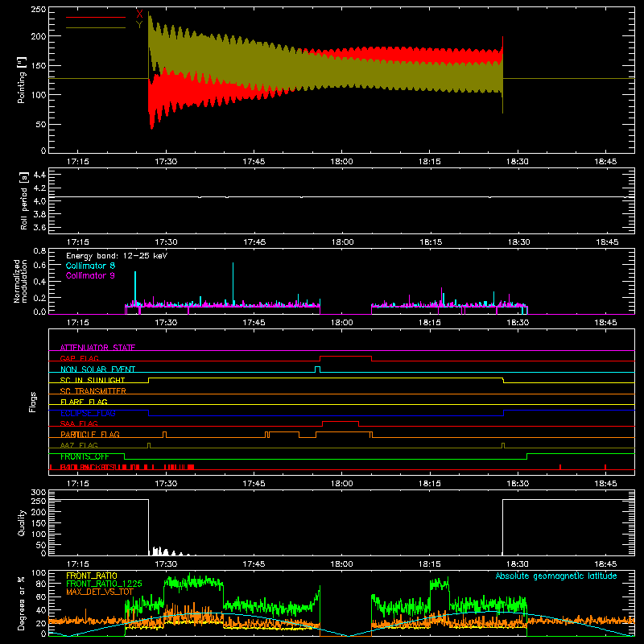Click 17:45 under the Flags plot

tap(254, 484)
